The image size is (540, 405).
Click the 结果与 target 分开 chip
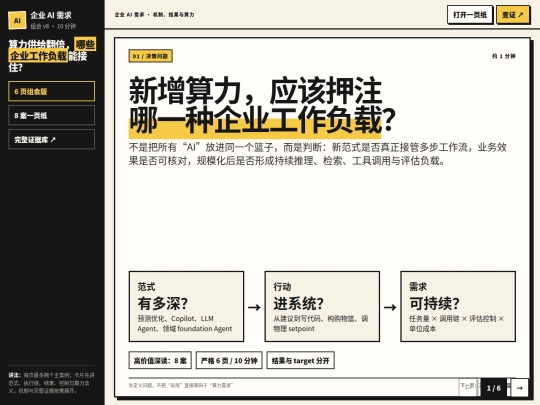[x=301, y=361]
